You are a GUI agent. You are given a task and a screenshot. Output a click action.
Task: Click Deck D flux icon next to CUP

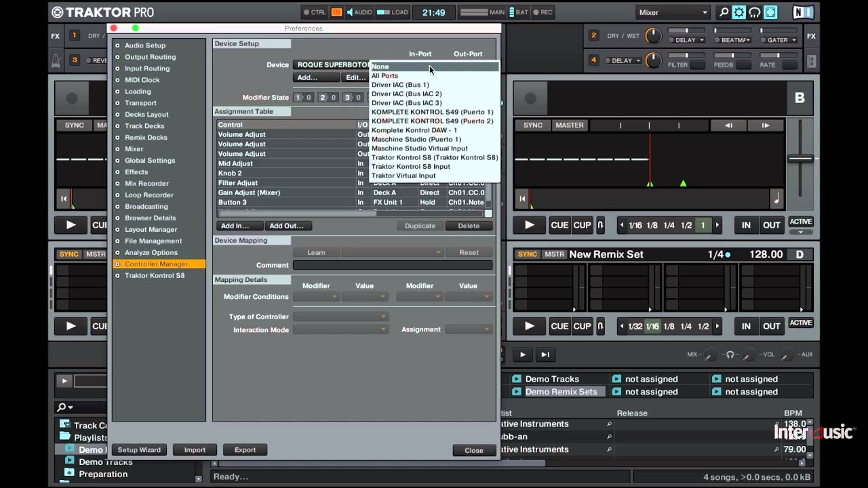(x=600, y=326)
